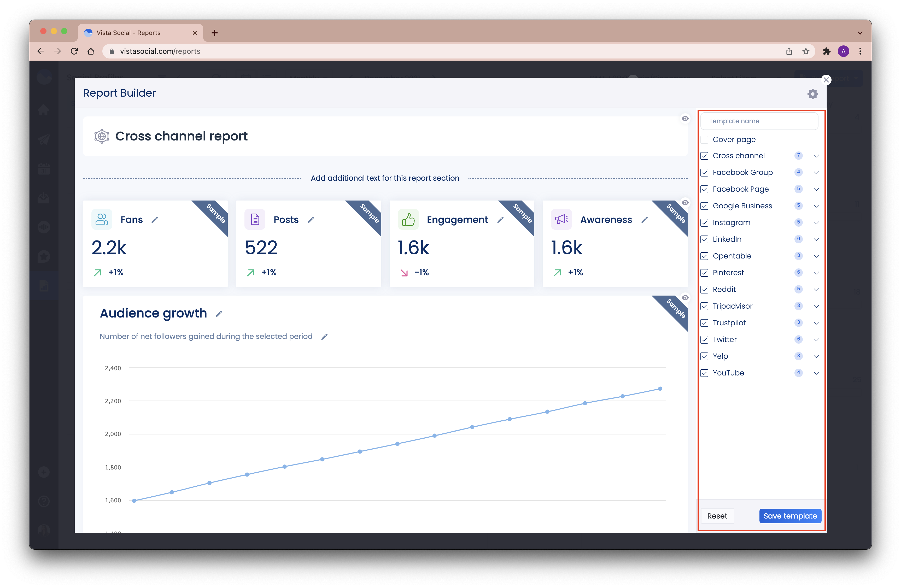Click pencil icon next to Engagement
Viewport: 901px width, 588px height.
coord(500,220)
